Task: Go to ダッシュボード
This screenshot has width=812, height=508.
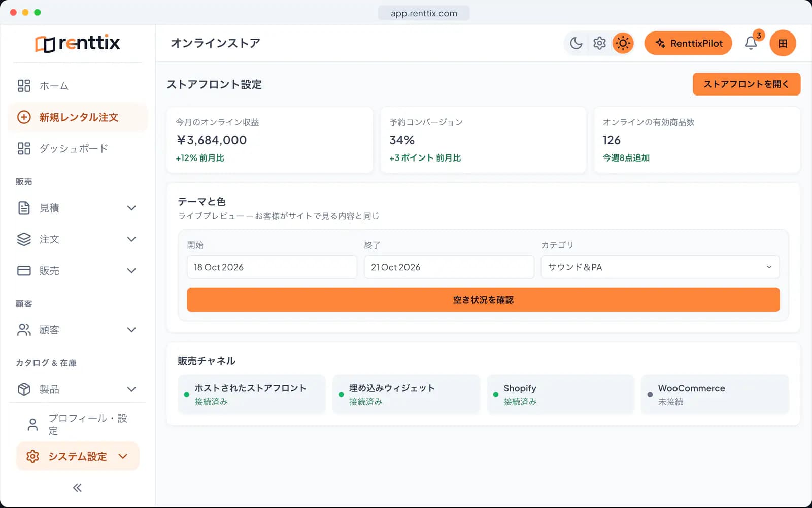Action: pyautogui.click(x=78, y=148)
